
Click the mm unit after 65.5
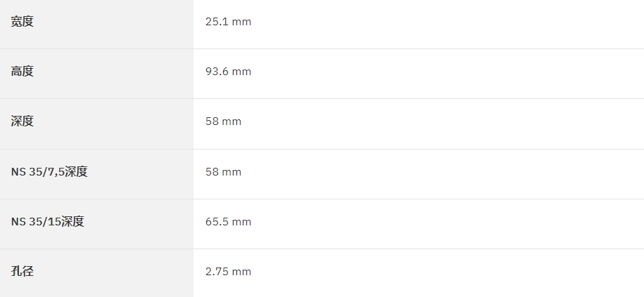tap(241, 222)
